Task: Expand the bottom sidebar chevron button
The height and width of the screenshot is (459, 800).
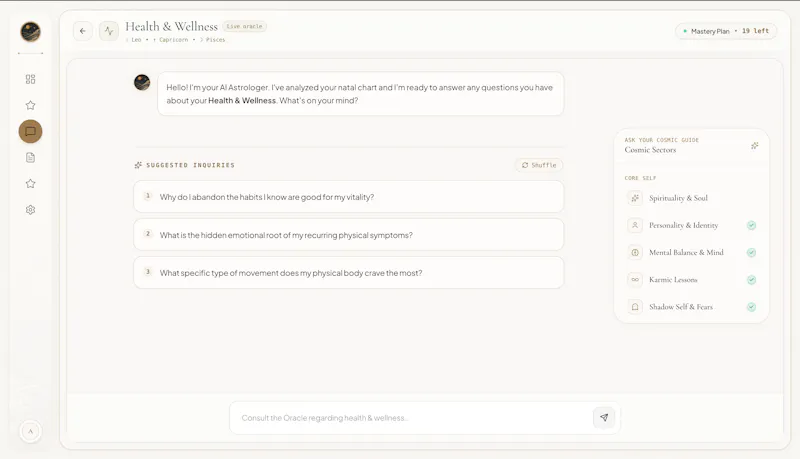Action: (x=31, y=431)
